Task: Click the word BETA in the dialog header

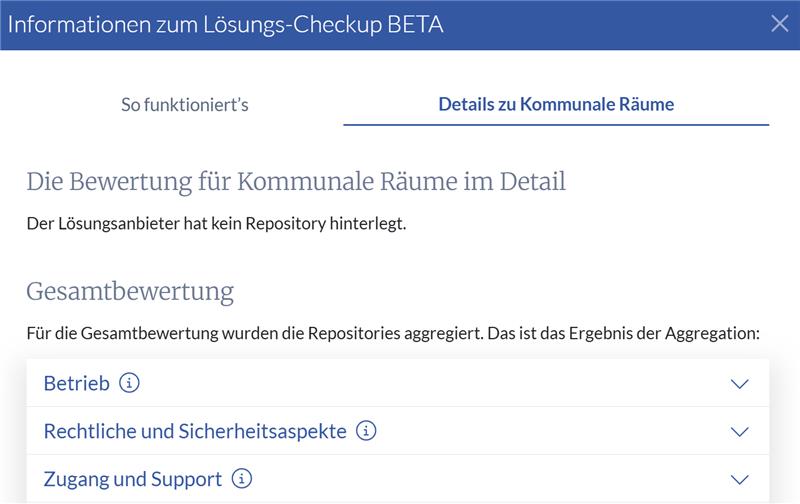Action: pos(410,24)
